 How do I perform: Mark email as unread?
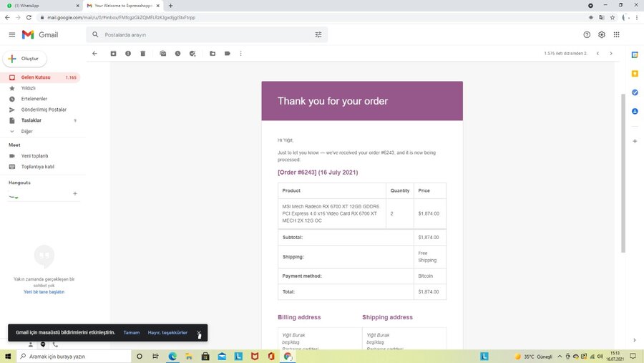pyautogui.click(x=163, y=54)
